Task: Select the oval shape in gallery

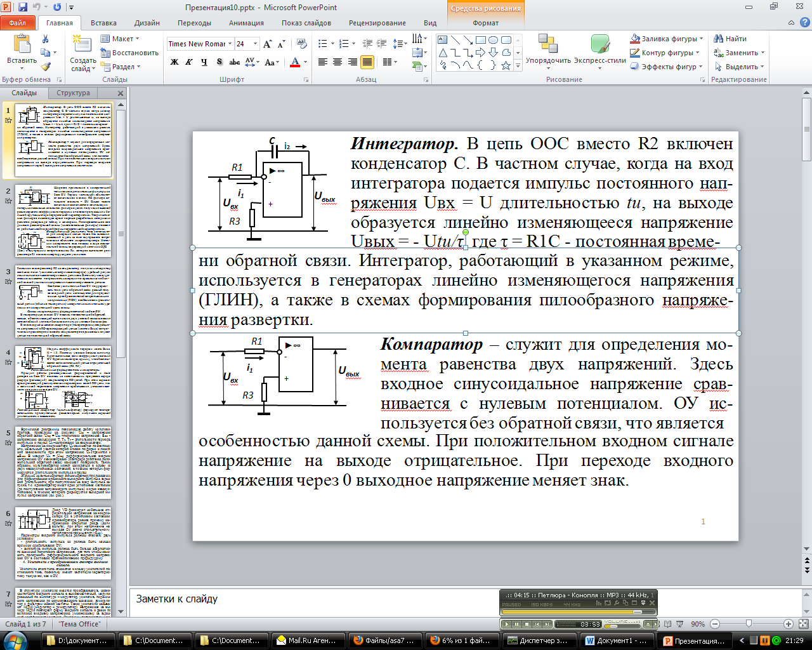Action: (x=494, y=39)
